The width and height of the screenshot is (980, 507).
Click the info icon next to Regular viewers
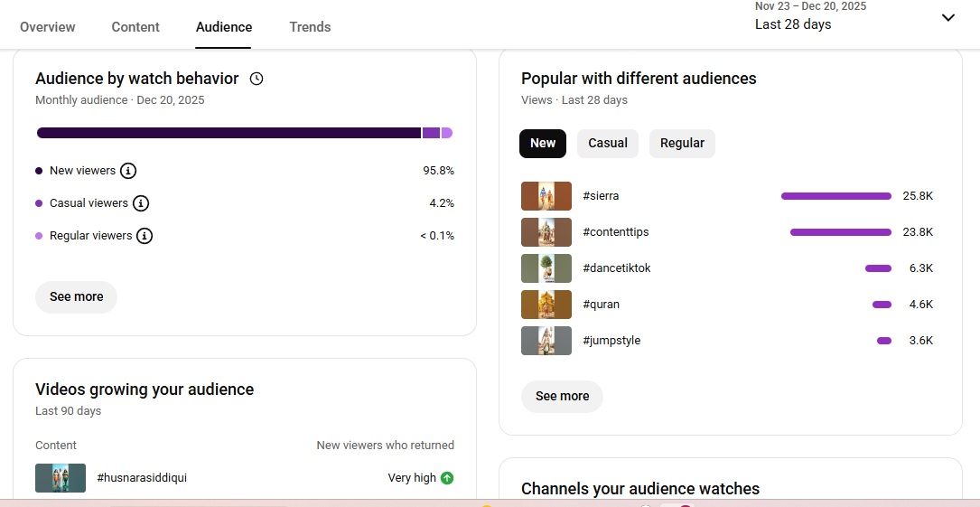(145, 236)
